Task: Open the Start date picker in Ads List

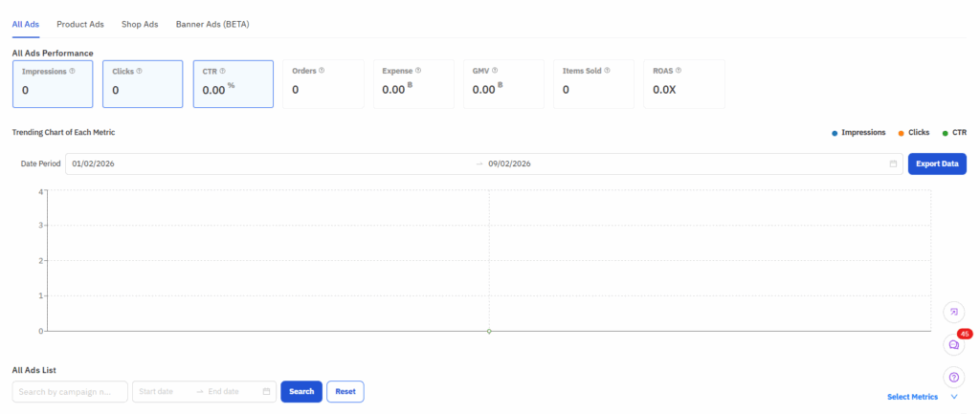Action: pyautogui.click(x=163, y=391)
